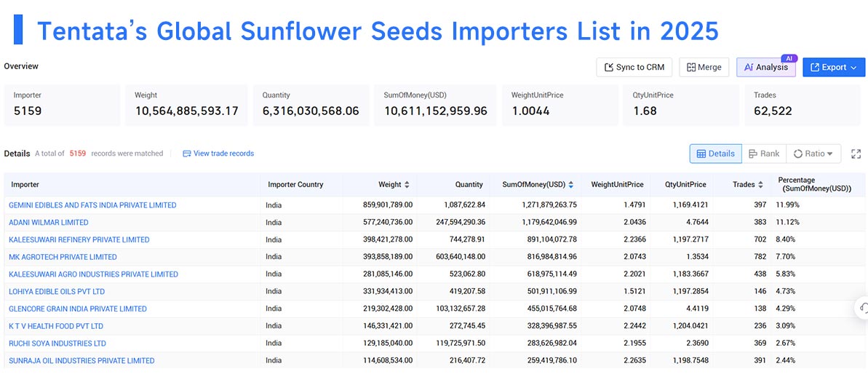This screenshot has width=868, height=377.
Task: Sort by Trades column sort icon
Action: point(760,184)
